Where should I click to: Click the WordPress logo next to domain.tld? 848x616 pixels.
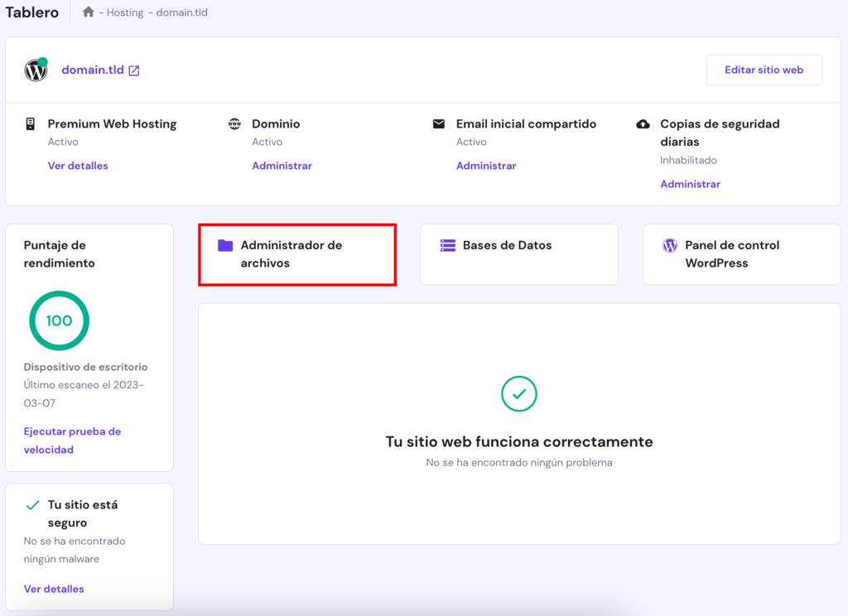[36, 70]
